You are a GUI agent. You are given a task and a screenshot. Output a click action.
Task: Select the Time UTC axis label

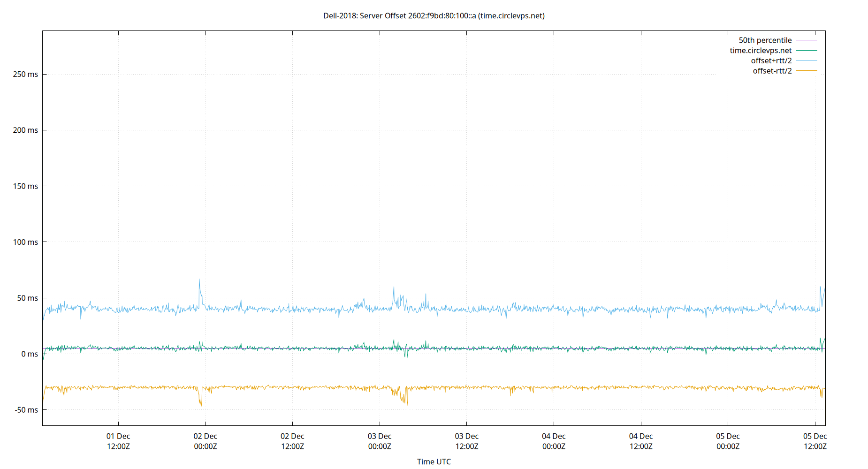pos(434,461)
